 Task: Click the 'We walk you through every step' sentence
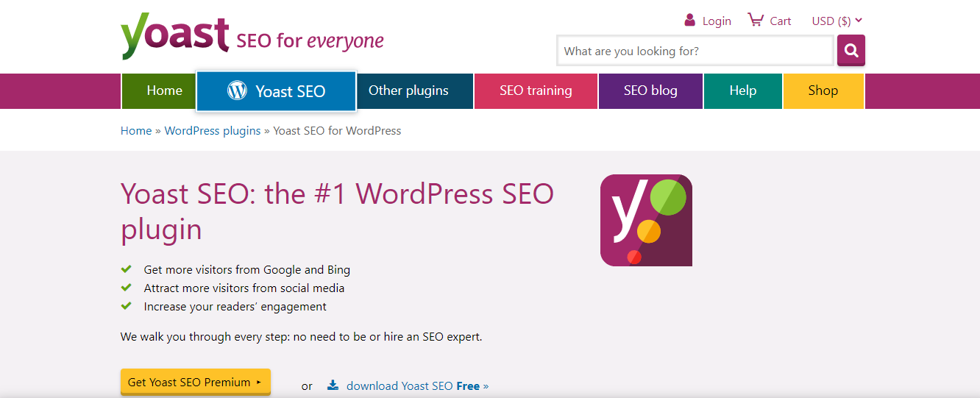(x=302, y=337)
